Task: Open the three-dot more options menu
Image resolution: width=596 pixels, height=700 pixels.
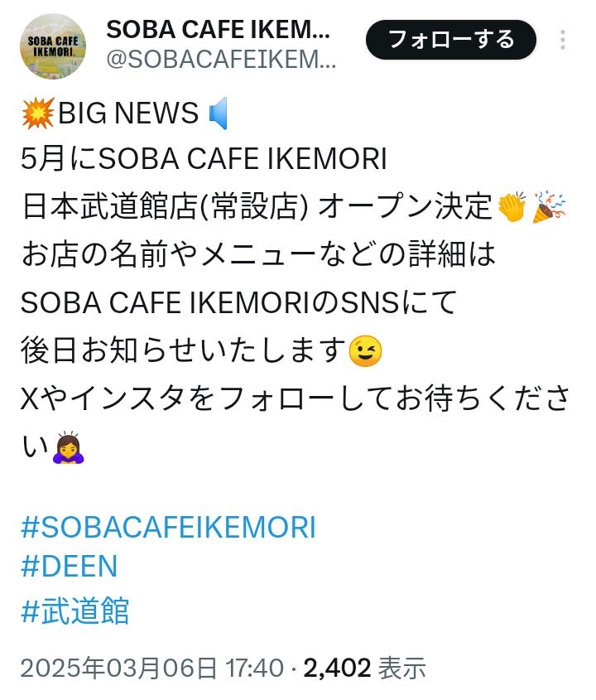Action: tap(563, 40)
